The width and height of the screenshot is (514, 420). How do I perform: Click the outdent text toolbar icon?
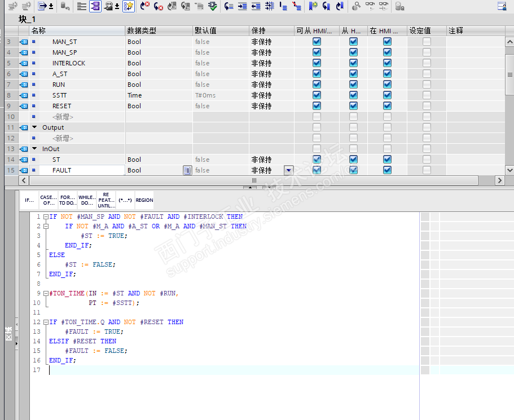pyautogui.click(x=256, y=6)
